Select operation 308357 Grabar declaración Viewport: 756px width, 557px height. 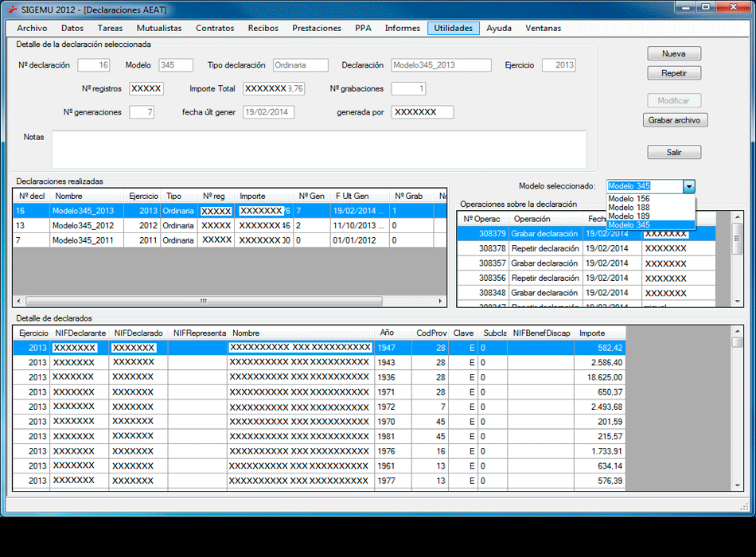586,263
